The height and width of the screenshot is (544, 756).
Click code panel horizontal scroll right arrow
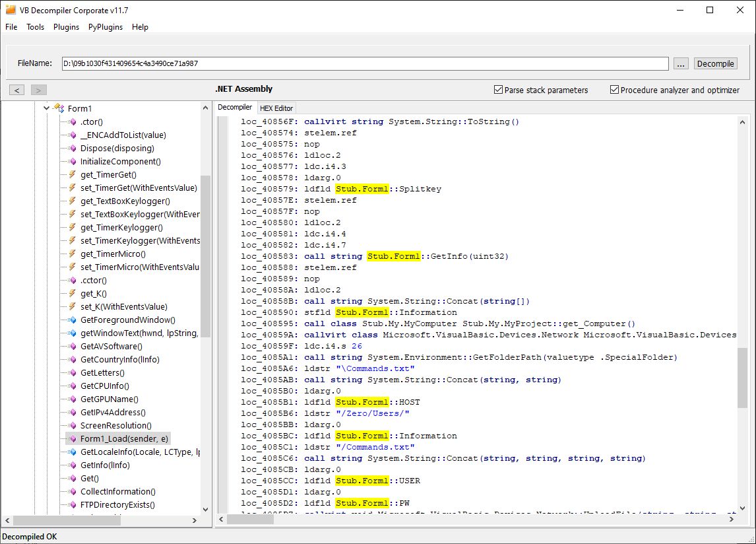coord(732,520)
